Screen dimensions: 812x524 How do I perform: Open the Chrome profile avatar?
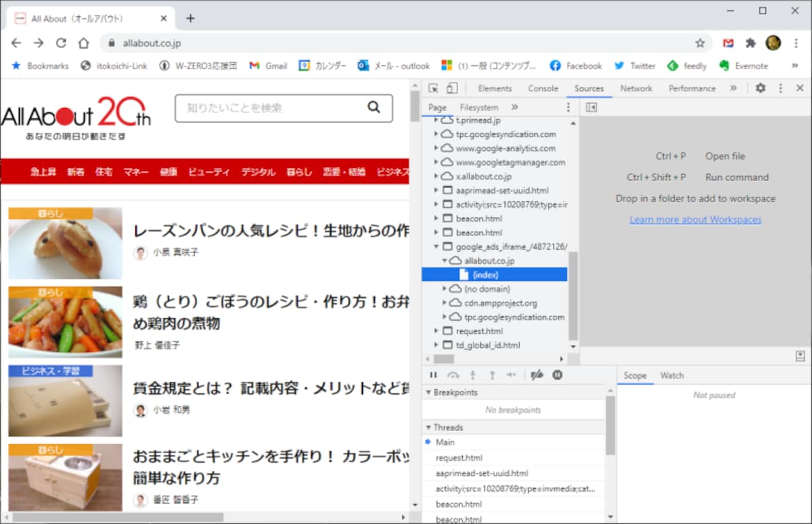pos(773,43)
